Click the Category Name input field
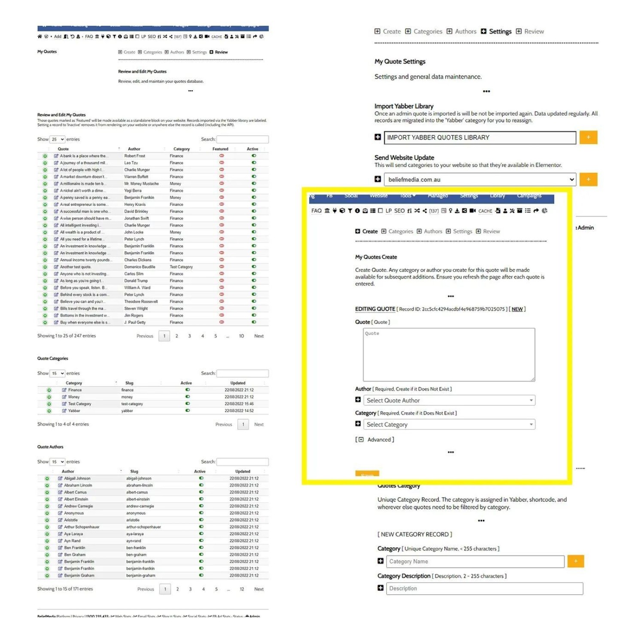 click(x=475, y=562)
